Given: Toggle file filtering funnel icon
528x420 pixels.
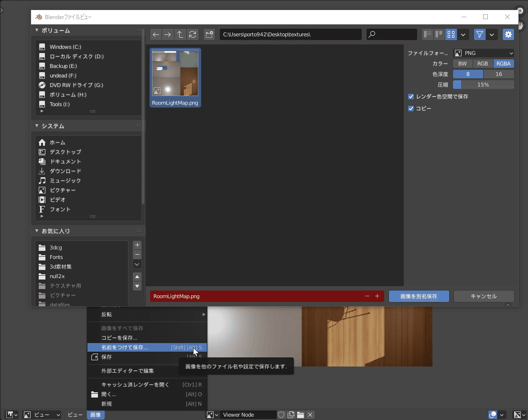Looking at the screenshot, I should point(480,34).
